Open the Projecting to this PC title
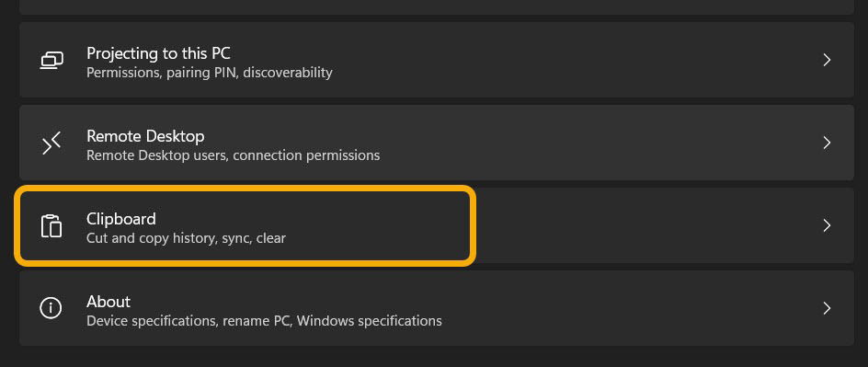 158,53
